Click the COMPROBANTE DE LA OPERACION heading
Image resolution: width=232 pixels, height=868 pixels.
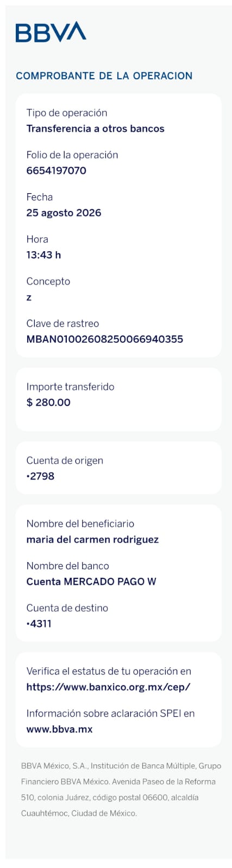click(104, 76)
